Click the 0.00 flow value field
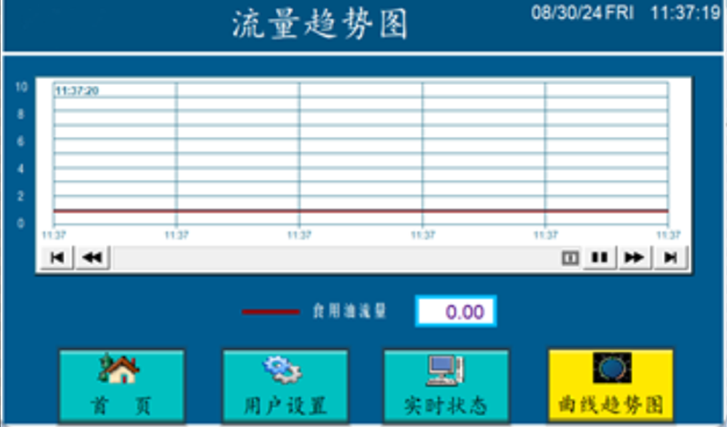Screen dimensions: 727x427 coord(456,311)
